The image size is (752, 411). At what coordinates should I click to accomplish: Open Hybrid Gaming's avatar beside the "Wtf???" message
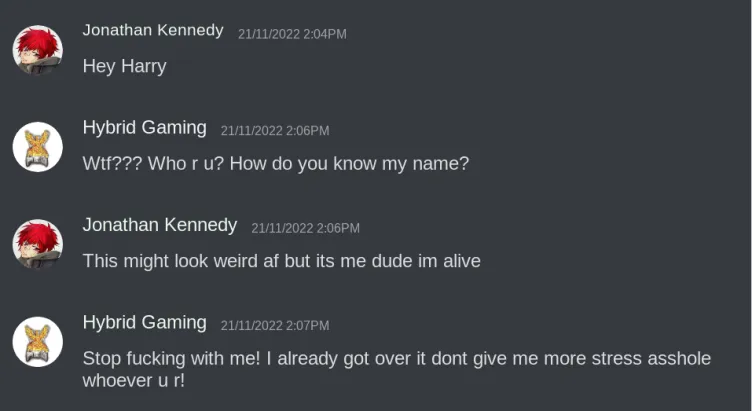tap(37, 146)
